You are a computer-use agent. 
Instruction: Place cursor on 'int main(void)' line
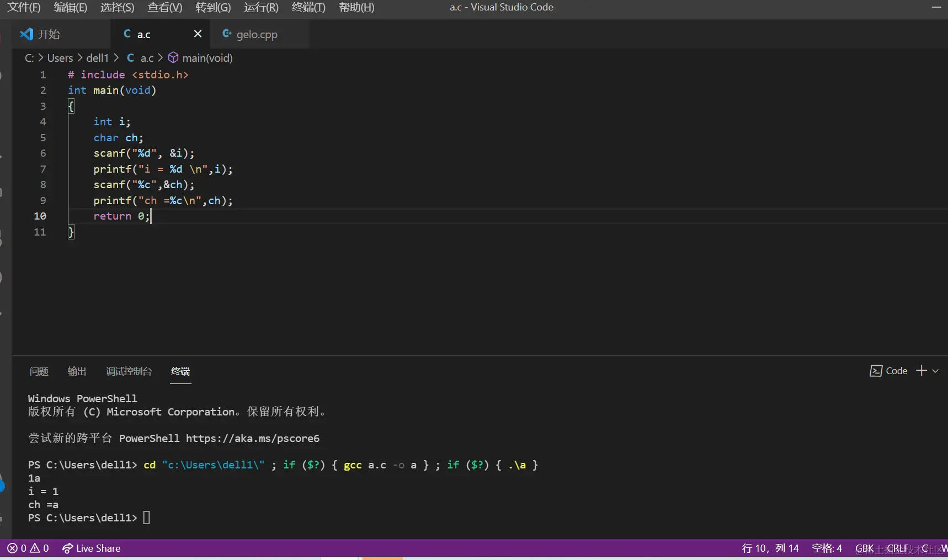pos(112,90)
